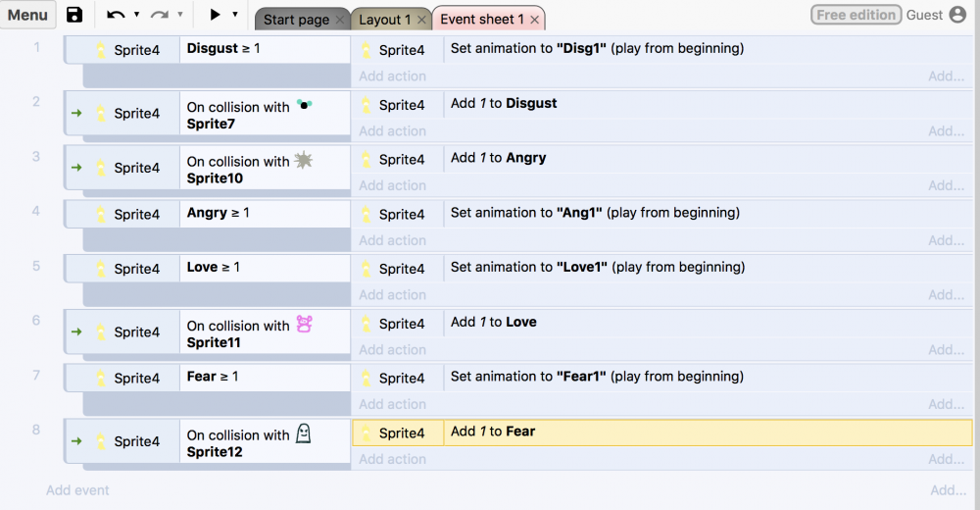980x510 pixels.
Task: Click the Redo arrow icon
Action: [x=160, y=15]
